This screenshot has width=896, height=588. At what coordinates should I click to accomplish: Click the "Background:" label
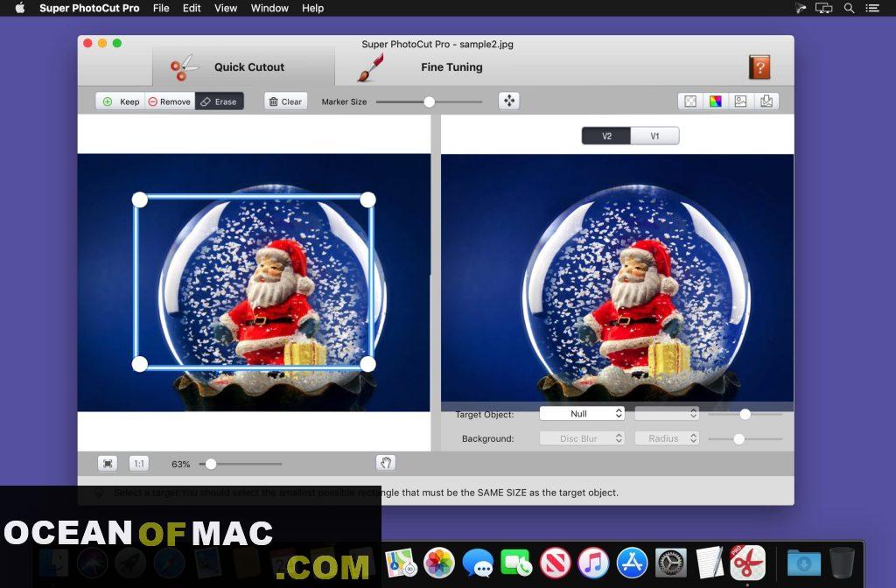488,438
